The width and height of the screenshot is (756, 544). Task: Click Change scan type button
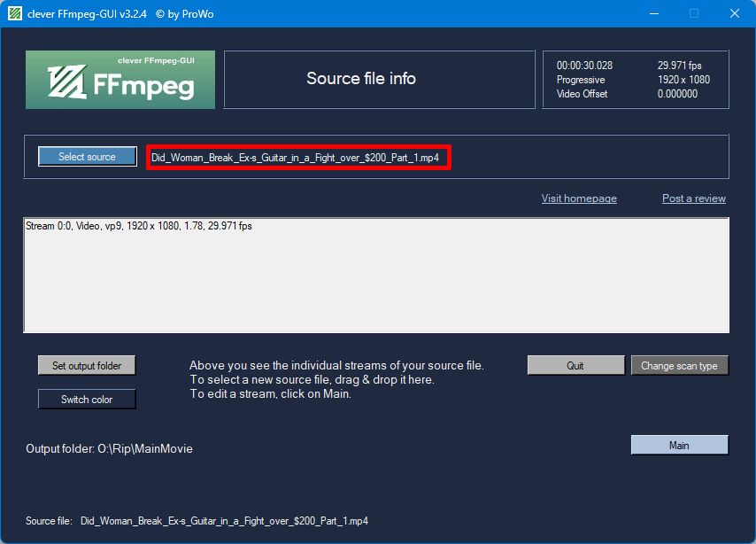(x=679, y=365)
